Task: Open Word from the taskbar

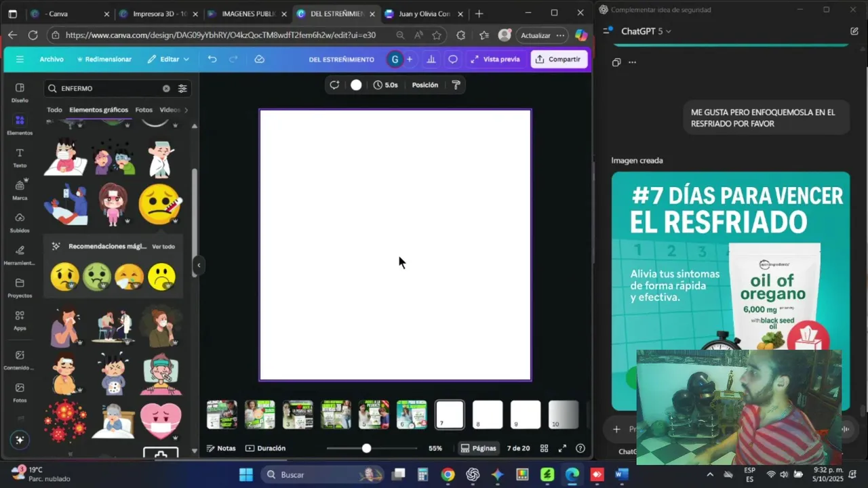Action: pyautogui.click(x=622, y=474)
